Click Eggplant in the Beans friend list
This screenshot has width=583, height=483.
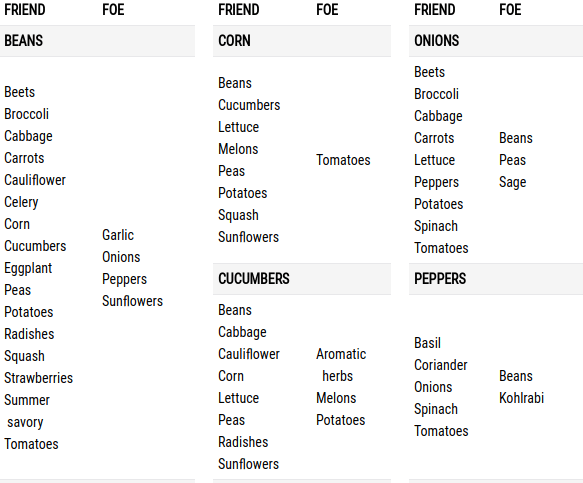pos(28,268)
